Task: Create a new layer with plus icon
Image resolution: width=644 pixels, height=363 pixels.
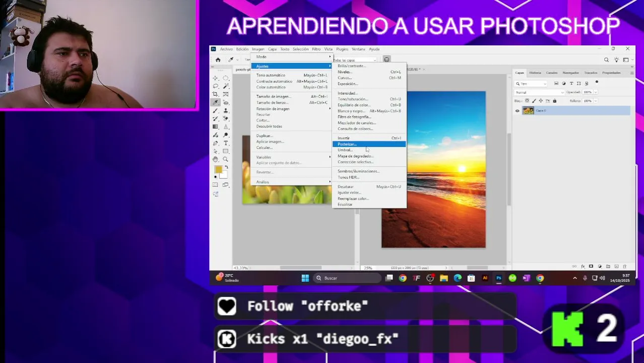Action: tap(616, 266)
